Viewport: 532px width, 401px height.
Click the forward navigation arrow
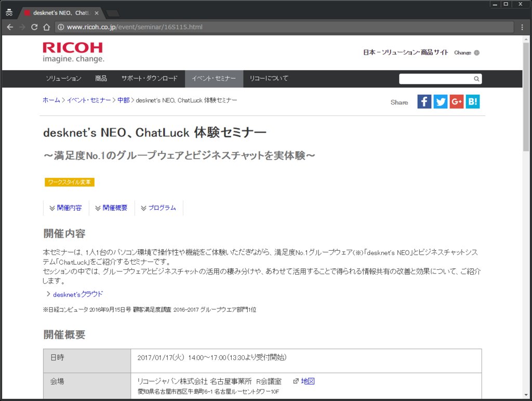tap(22, 27)
